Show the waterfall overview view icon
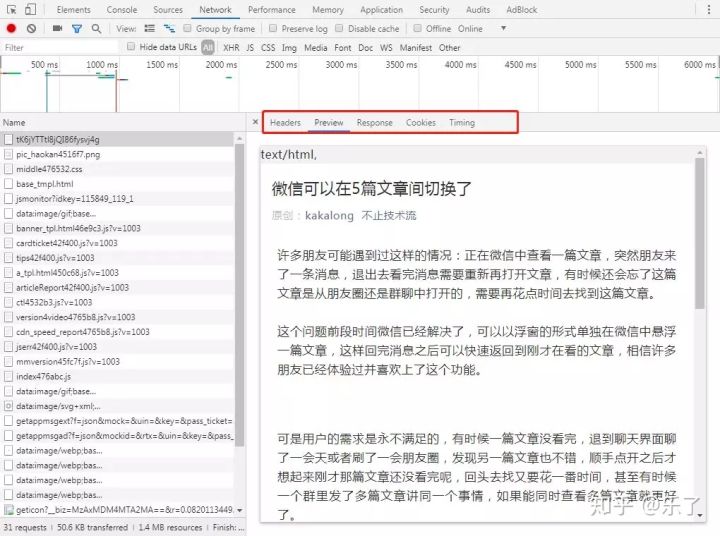This screenshot has height=536, width=720. coord(169,28)
